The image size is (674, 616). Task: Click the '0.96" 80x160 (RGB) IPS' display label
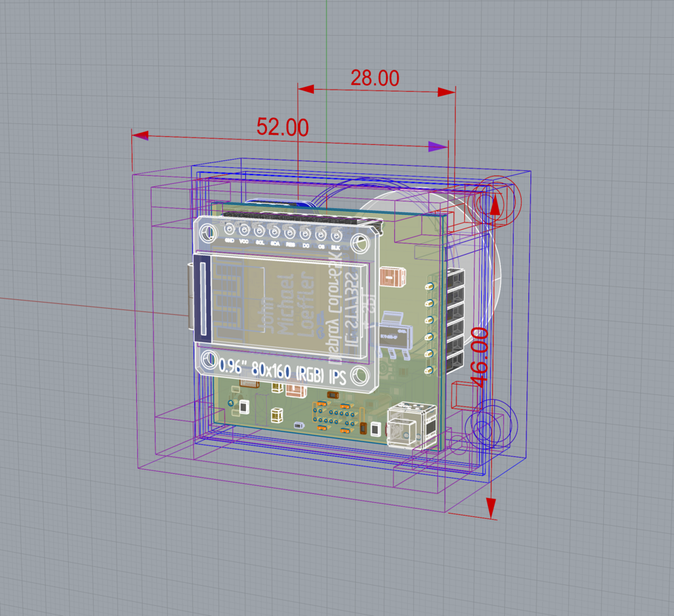(282, 371)
